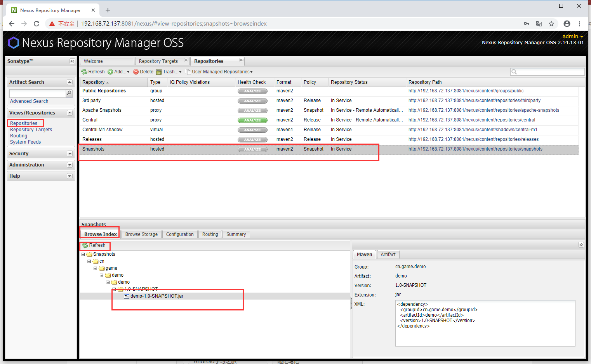Close the Repository Targets tab
Screen dimensions: 591x364
186,60
